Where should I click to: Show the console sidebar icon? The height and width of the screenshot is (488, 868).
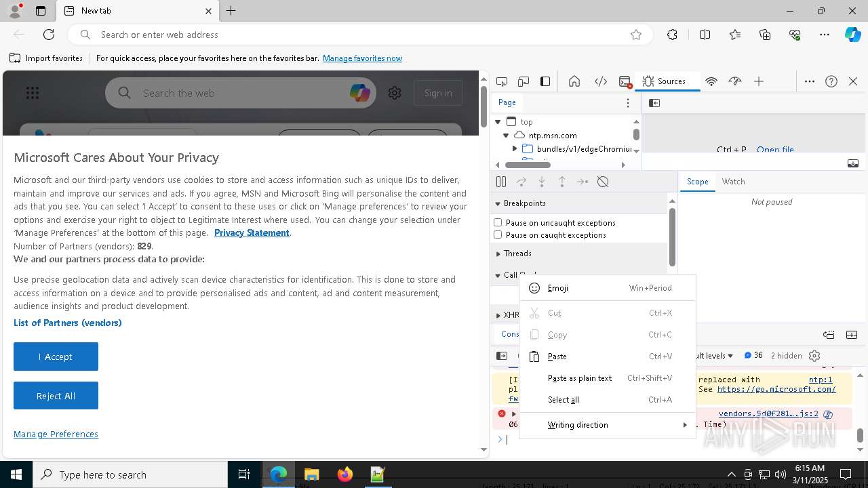pos(502,356)
